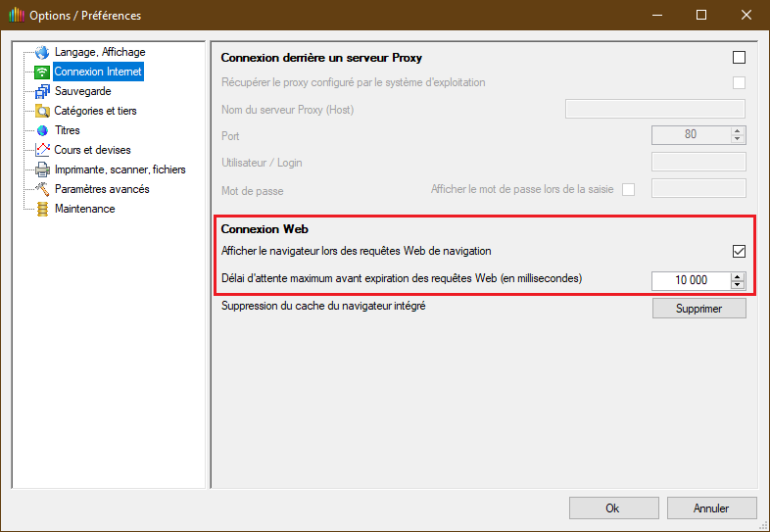Screen dimensions: 770x532
Task: Uncheck Afficher le navigateur lors des requêtes Web
Action: tap(739, 251)
